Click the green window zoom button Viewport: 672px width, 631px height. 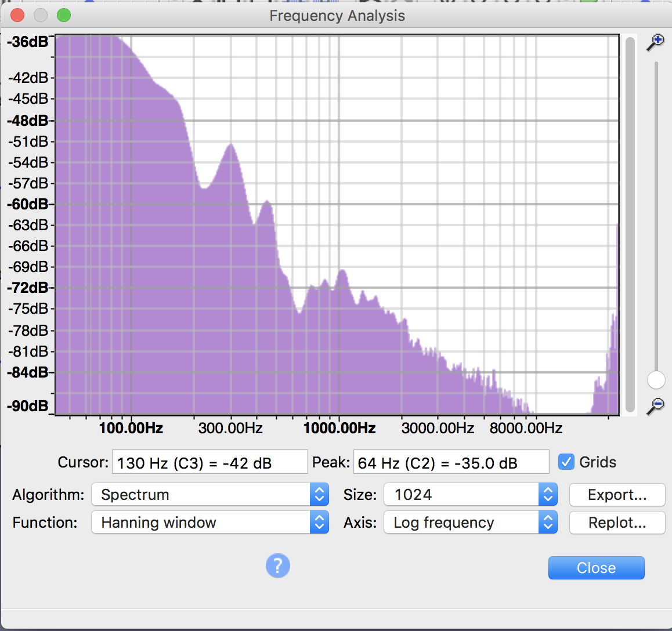(64, 16)
